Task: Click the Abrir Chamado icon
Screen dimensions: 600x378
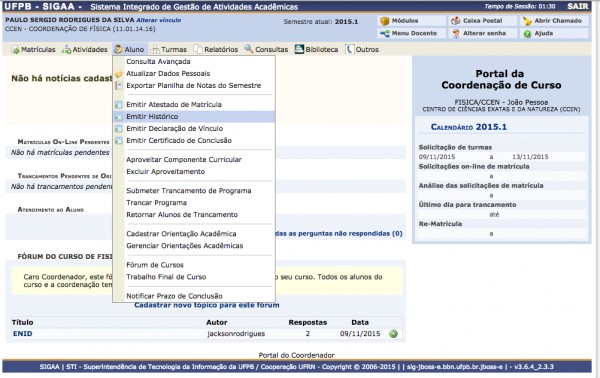Action: point(527,21)
